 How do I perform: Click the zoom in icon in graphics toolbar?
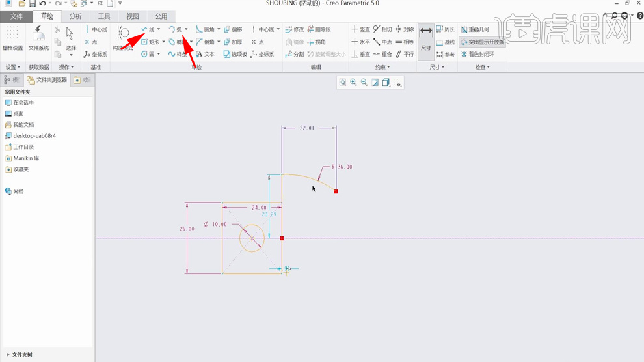coord(353,83)
